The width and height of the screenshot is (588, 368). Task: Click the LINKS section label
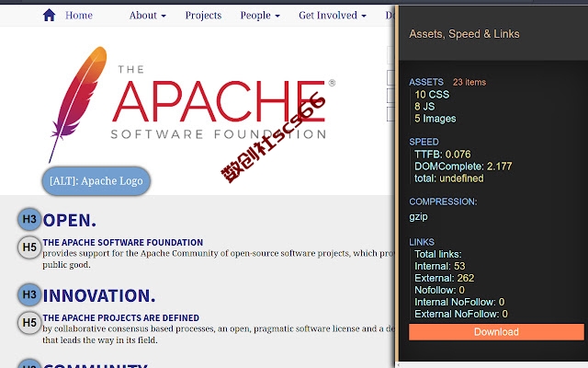(422, 242)
